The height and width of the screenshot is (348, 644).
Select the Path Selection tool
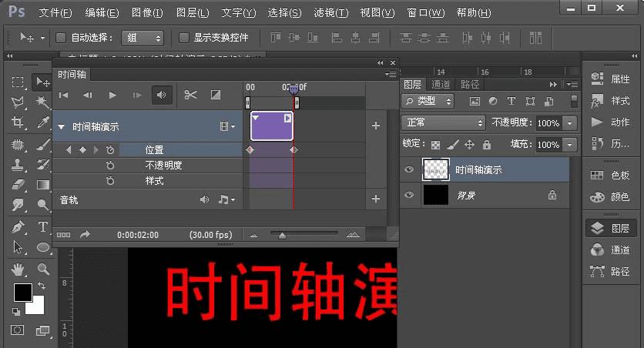point(18,247)
